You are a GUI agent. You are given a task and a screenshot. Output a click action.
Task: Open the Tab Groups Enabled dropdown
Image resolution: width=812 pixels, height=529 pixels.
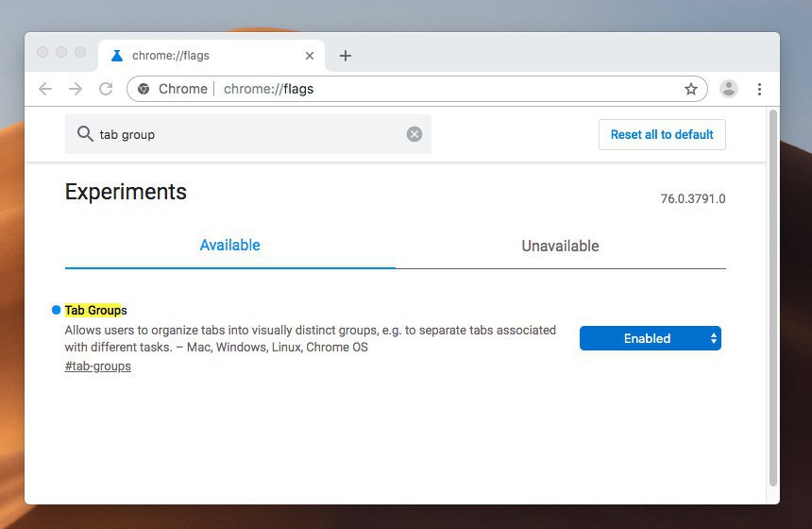tap(651, 338)
